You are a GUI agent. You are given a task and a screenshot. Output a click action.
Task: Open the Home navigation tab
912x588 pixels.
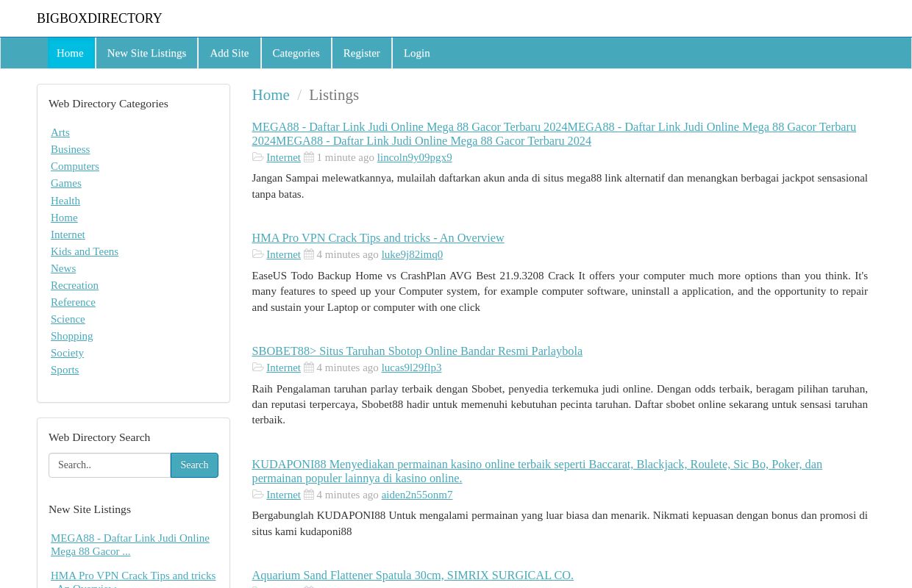click(x=70, y=53)
